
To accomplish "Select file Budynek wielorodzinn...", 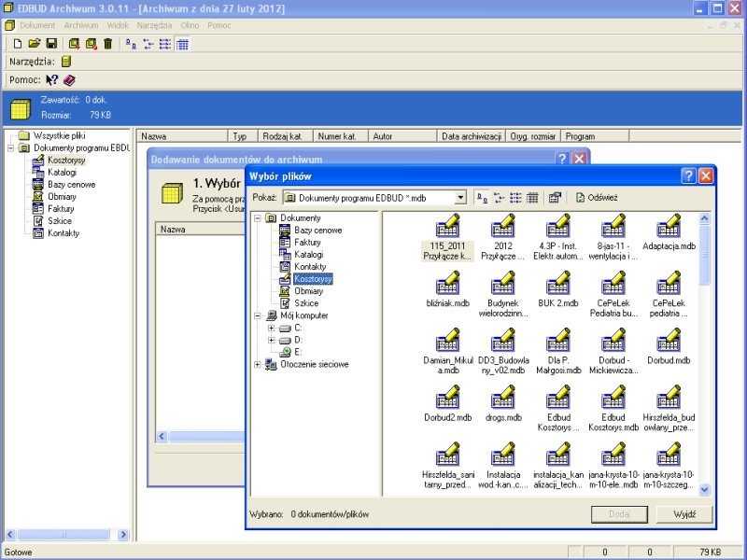I will tap(503, 294).
